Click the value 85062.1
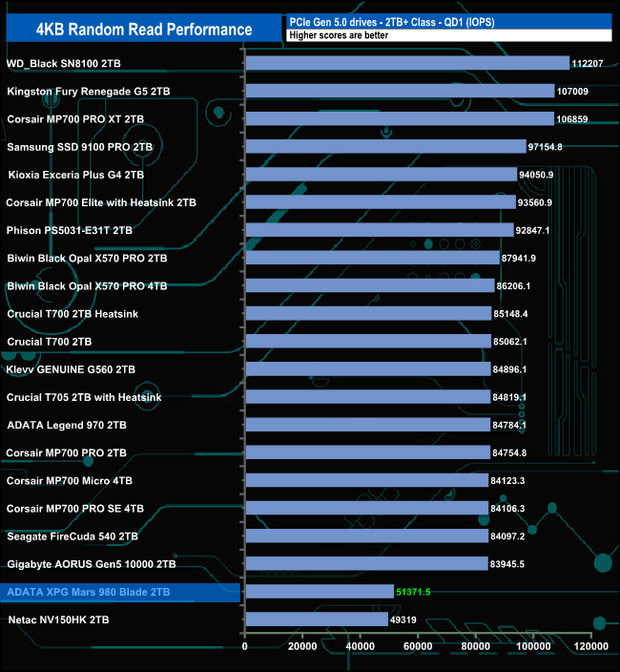Screen dimensions: 620x672 [x=510, y=342]
